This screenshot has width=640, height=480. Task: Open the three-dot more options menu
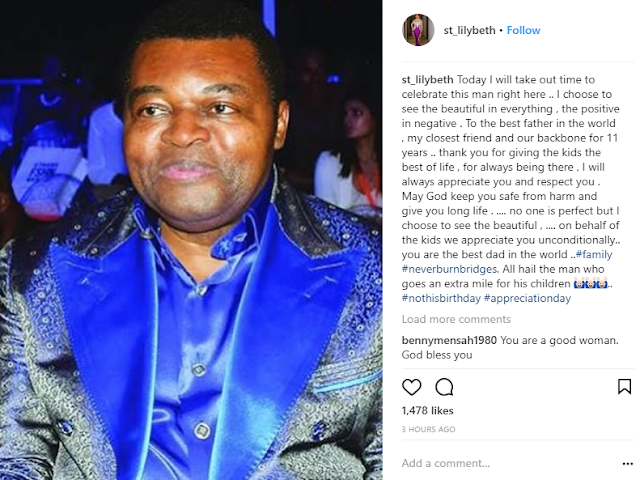point(627,464)
